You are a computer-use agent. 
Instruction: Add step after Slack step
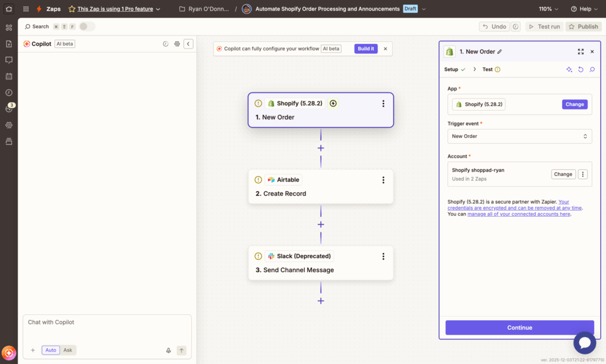point(321,301)
